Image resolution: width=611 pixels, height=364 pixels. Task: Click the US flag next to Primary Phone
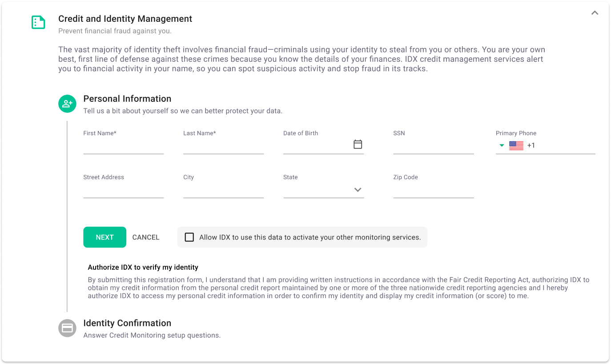point(516,145)
